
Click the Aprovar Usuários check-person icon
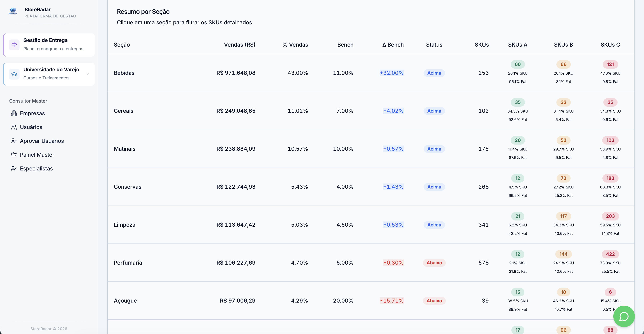pyautogui.click(x=14, y=141)
